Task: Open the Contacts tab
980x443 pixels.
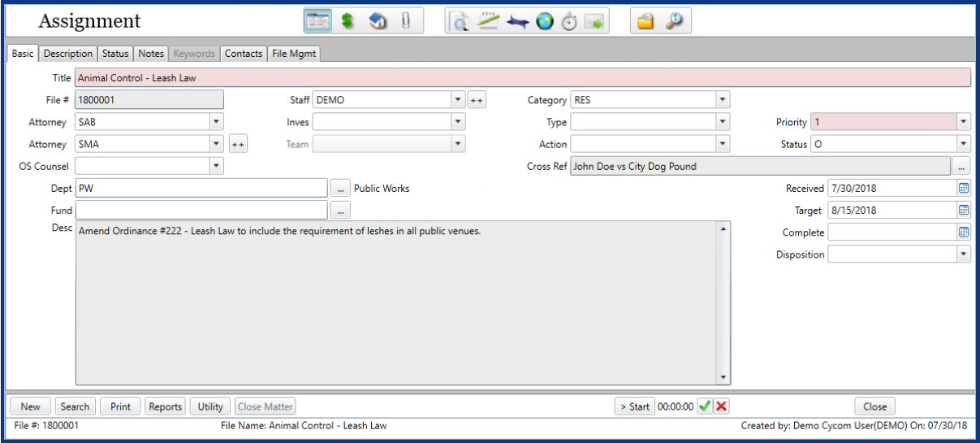Action: pyautogui.click(x=244, y=54)
